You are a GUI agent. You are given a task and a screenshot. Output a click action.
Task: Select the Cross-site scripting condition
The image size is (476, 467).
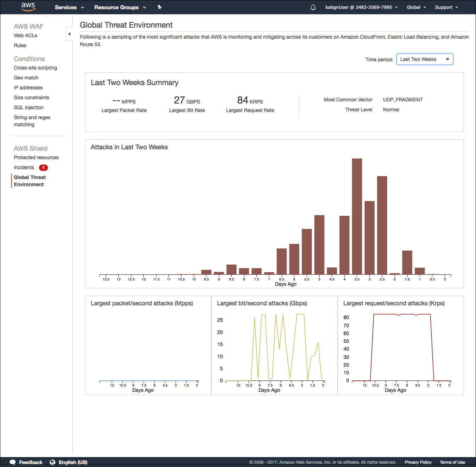pos(35,68)
